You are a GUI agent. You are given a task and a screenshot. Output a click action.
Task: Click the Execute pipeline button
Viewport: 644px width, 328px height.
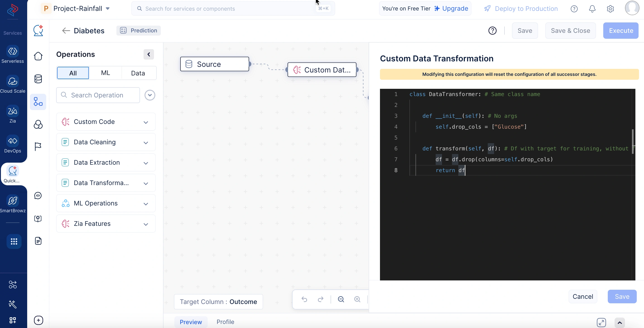[621, 31]
